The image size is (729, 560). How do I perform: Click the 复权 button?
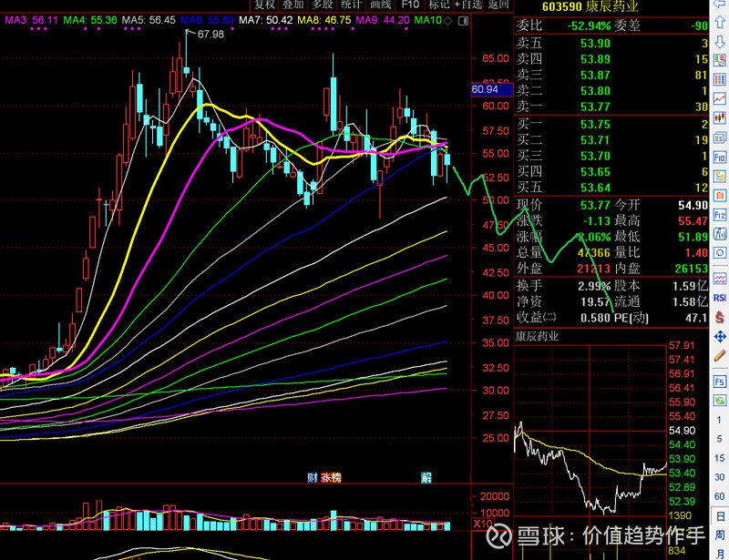[x=265, y=5]
